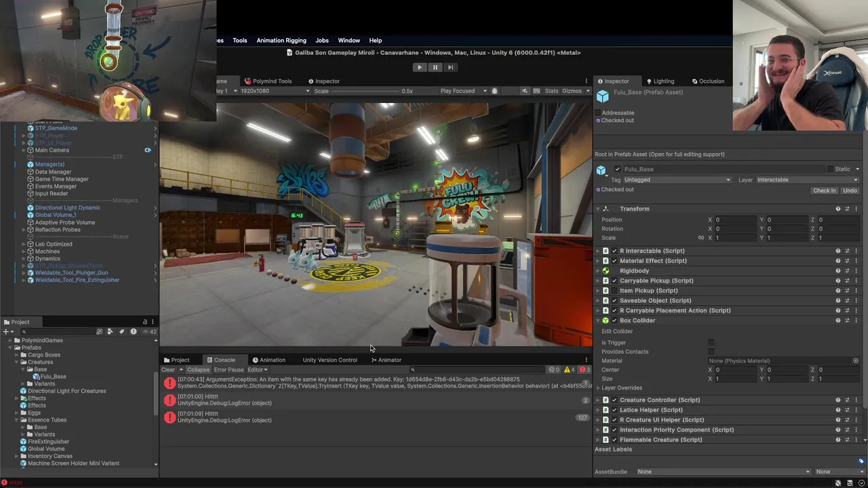Open the Unity Version Control tab
The height and width of the screenshot is (488, 868).
330,360
